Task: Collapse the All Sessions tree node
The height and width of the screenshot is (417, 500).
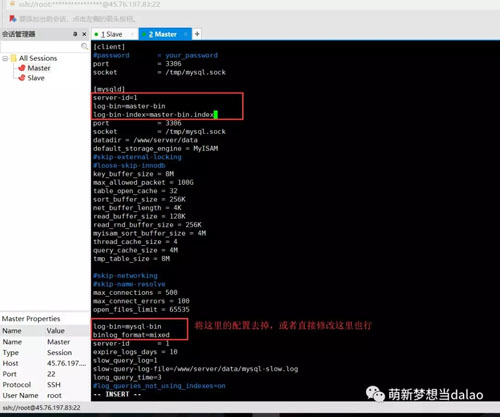Action: [x=5, y=58]
